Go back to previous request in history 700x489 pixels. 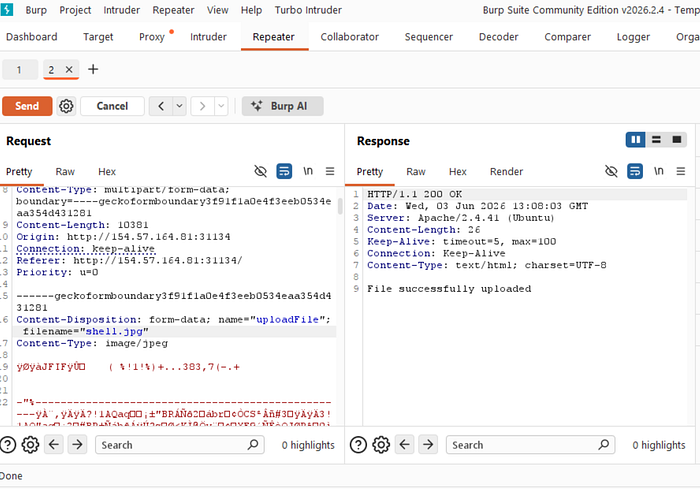(161, 106)
